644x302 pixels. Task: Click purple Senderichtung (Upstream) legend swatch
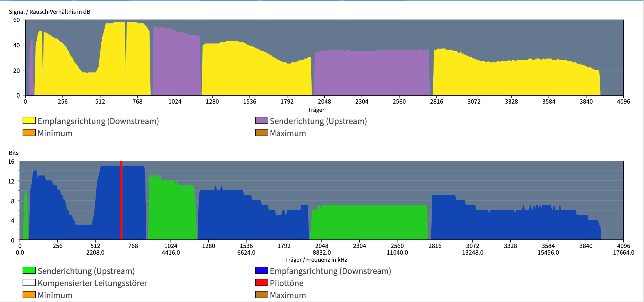point(261,121)
